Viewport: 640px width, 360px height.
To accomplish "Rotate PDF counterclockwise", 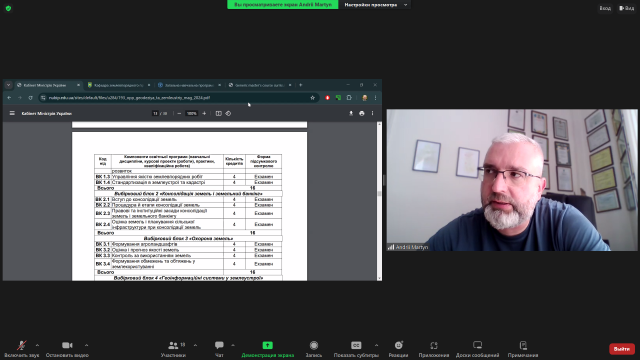I will coord(228,113).
